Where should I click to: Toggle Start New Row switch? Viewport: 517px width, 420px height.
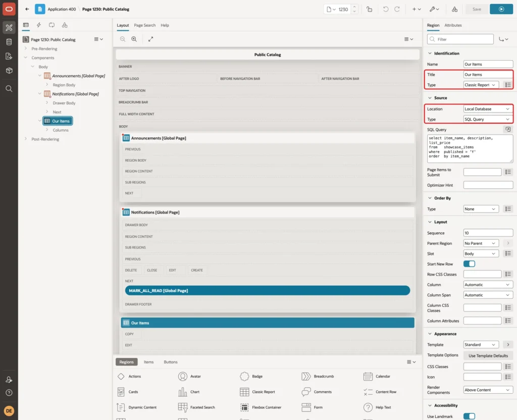[x=469, y=264]
